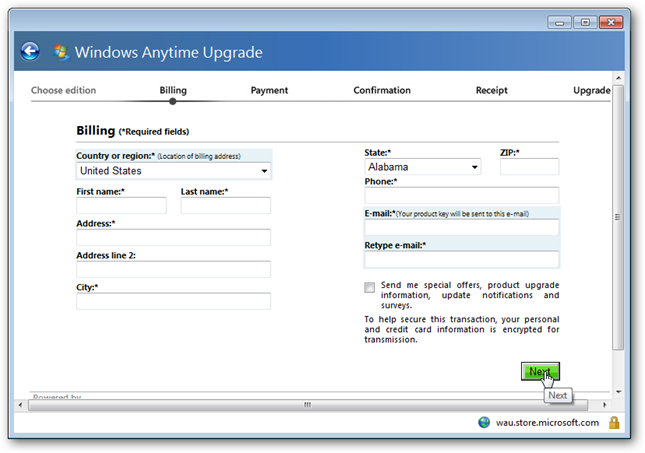Viewport: 645px width, 453px height.
Task: Tick the special offers checkbox
Action: coord(369,287)
